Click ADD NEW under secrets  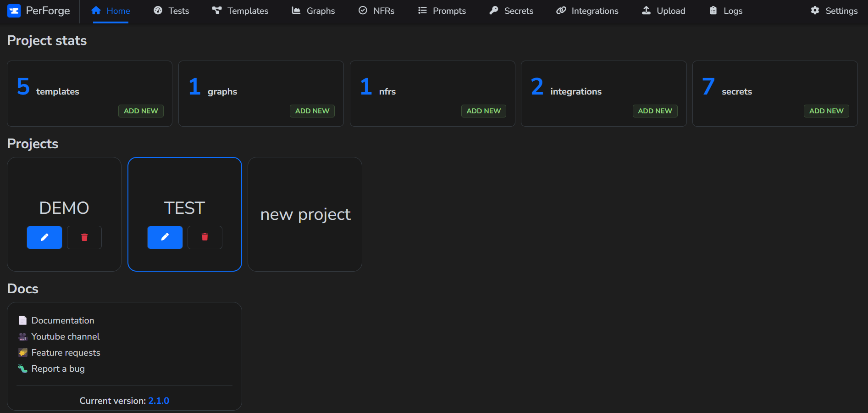(826, 111)
